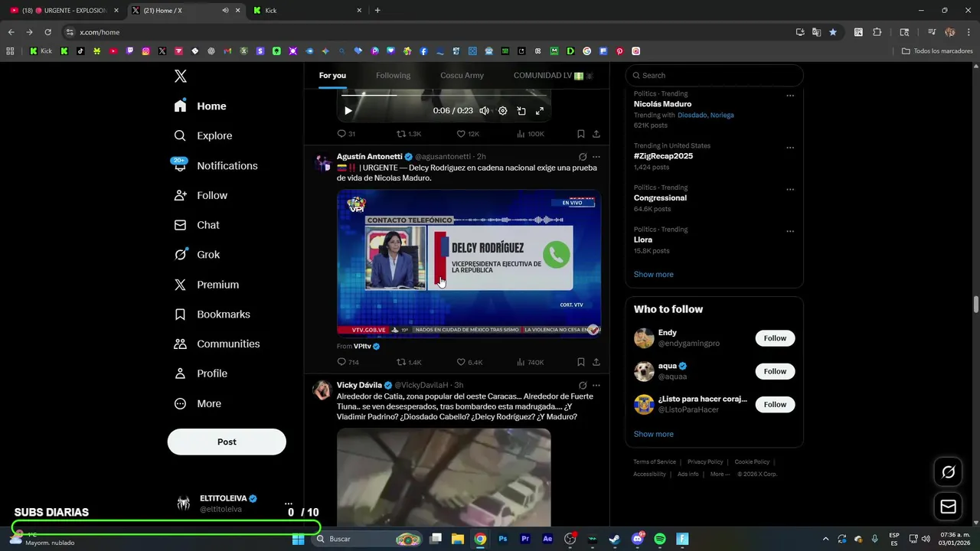Follow the ¿Listo para hacer coraj account
Image resolution: width=980 pixels, height=551 pixels.
(x=775, y=404)
